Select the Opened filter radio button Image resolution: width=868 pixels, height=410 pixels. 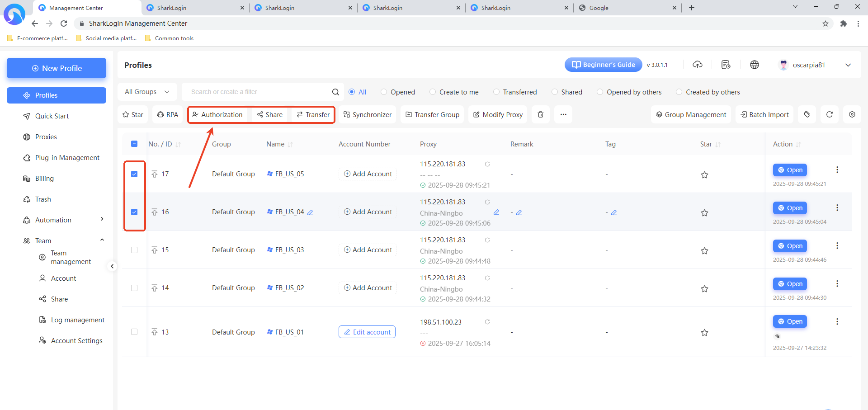[384, 92]
